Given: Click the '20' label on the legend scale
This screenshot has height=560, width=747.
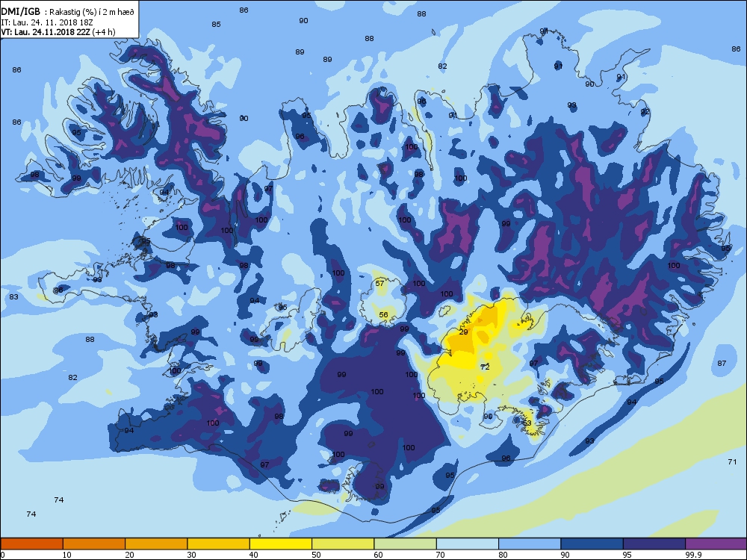Looking at the screenshot, I should pyautogui.click(x=129, y=555).
